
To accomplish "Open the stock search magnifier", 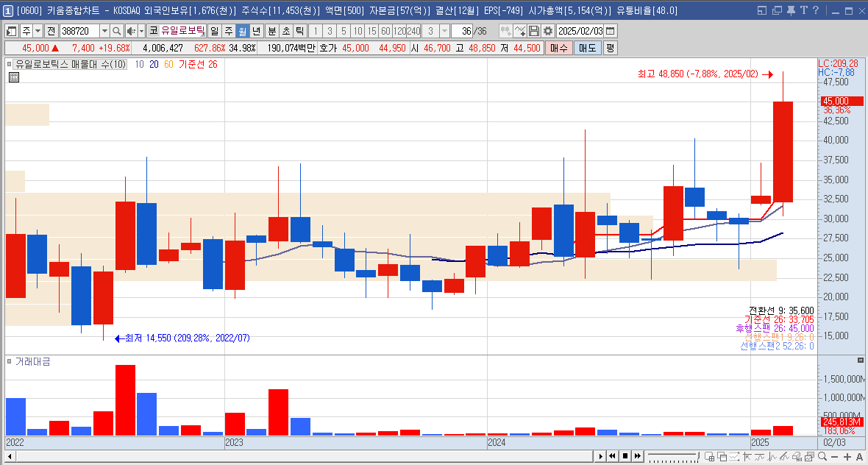I will pyautogui.click(x=117, y=31).
